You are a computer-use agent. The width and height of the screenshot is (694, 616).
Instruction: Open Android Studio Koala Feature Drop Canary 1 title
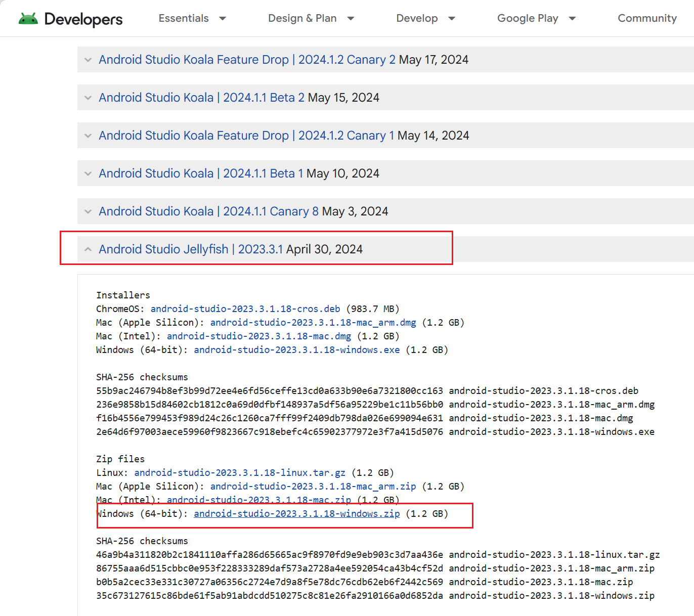click(246, 136)
